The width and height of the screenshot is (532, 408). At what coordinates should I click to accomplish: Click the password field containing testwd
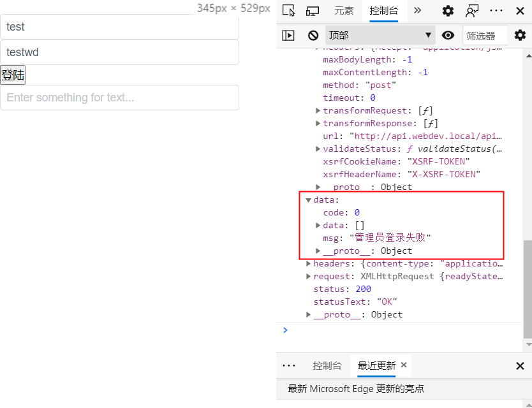click(119, 52)
